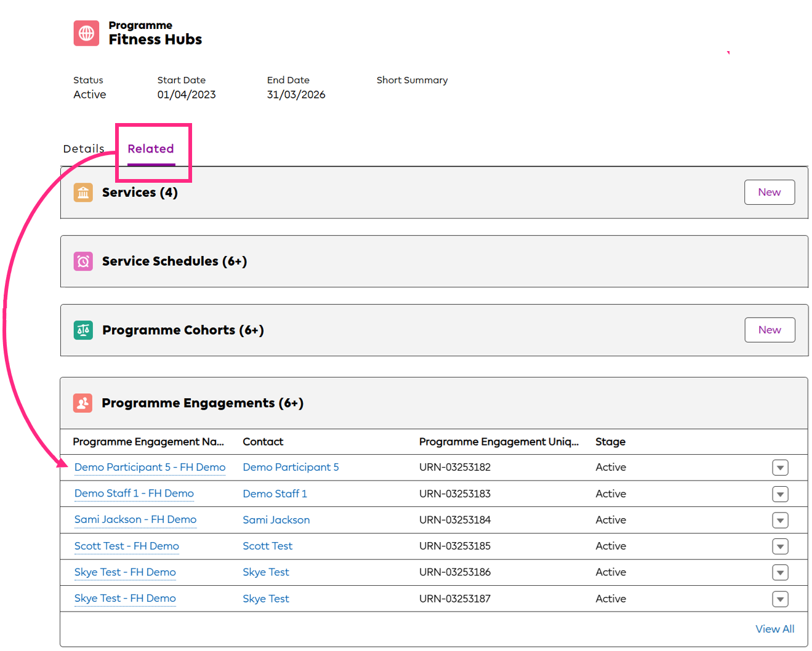Switch to the Details tab
Screen dimensions: 812x651
pyautogui.click(x=84, y=148)
